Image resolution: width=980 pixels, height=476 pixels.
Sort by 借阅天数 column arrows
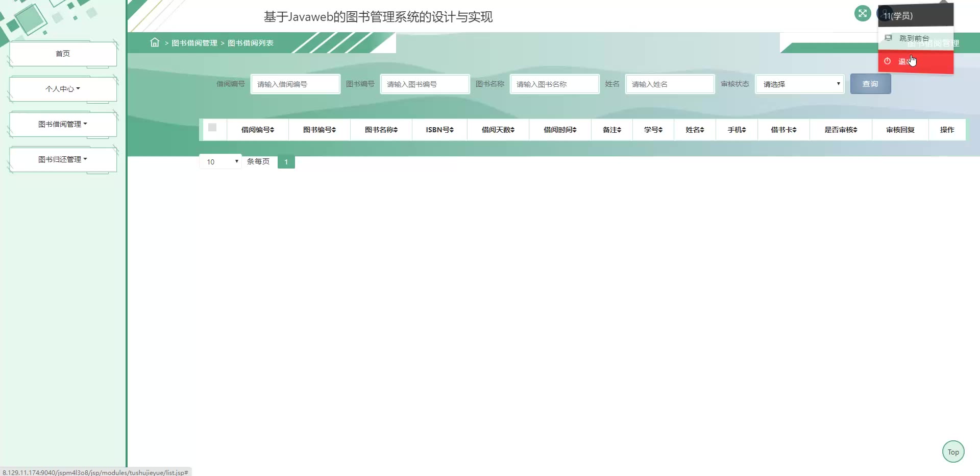pos(512,130)
